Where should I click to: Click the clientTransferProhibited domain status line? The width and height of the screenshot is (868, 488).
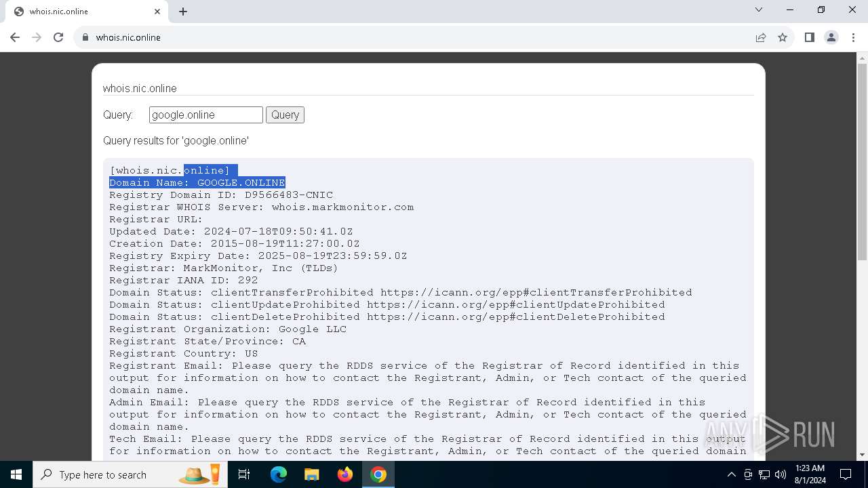click(401, 293)
